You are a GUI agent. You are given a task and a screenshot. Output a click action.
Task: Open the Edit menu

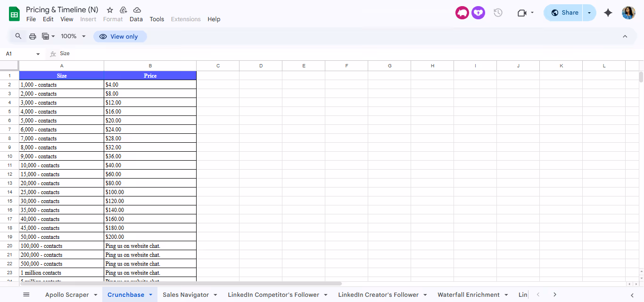click(48, 19)
